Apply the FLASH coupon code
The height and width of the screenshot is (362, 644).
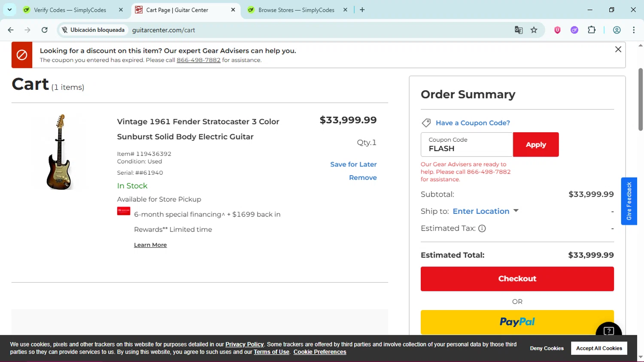coord(536,144)
